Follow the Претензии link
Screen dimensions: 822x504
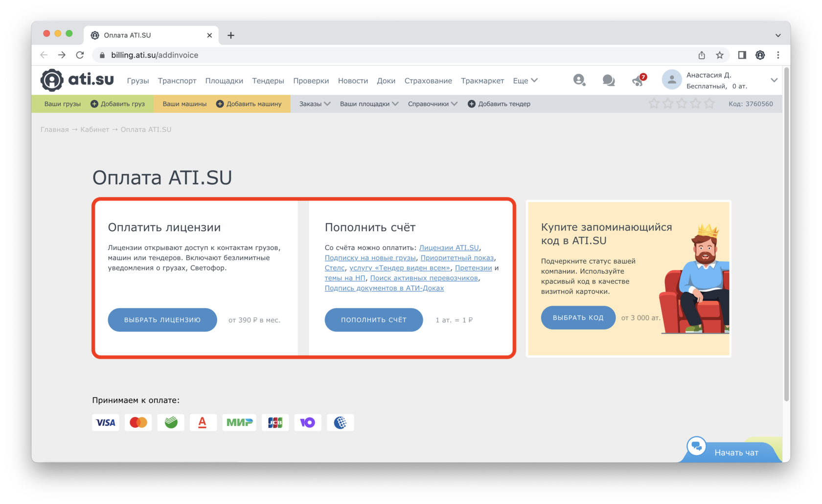(473, 268)
